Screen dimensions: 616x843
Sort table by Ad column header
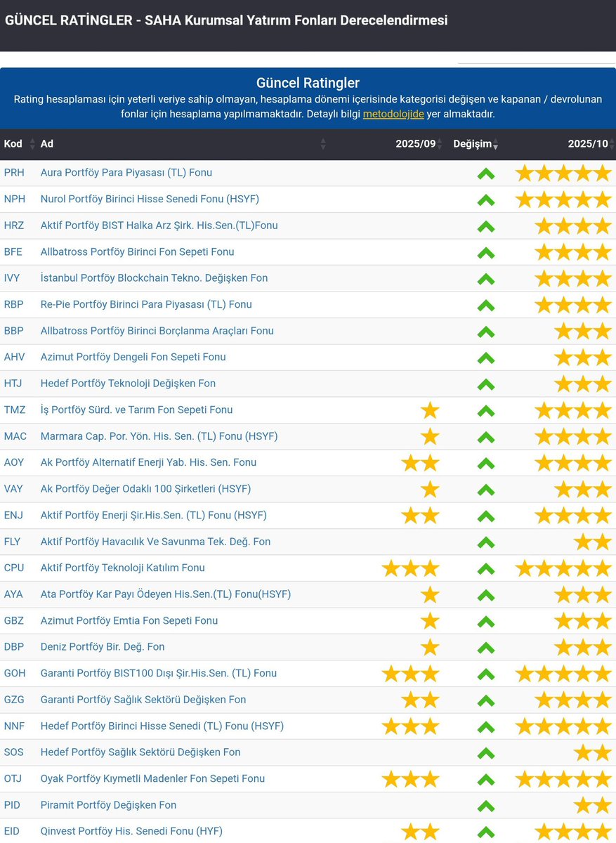tap(183, 143)
